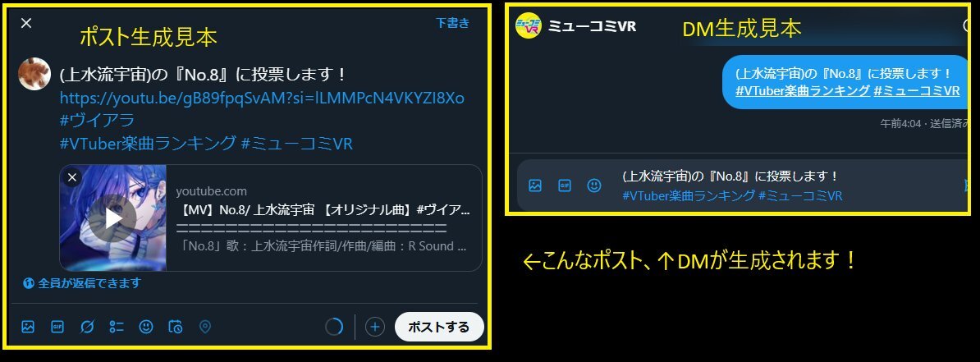Viewport: 980px width, 362px height.
Task: Open the 下書き drafts link
Action: pos(452,23)
